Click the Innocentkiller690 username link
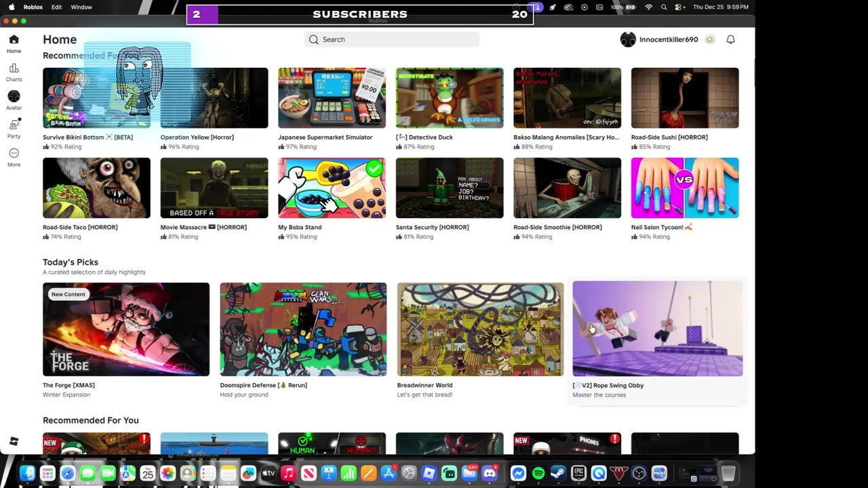 pos(668,39)
